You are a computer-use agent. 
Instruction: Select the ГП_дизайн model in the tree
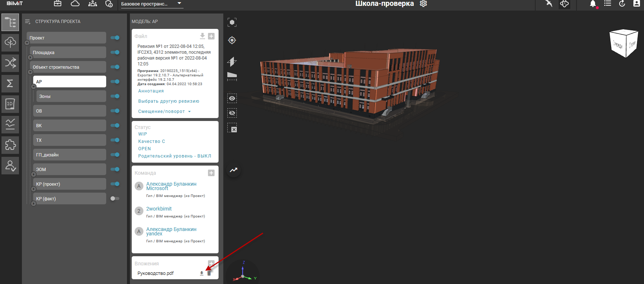tap(69, 155)
